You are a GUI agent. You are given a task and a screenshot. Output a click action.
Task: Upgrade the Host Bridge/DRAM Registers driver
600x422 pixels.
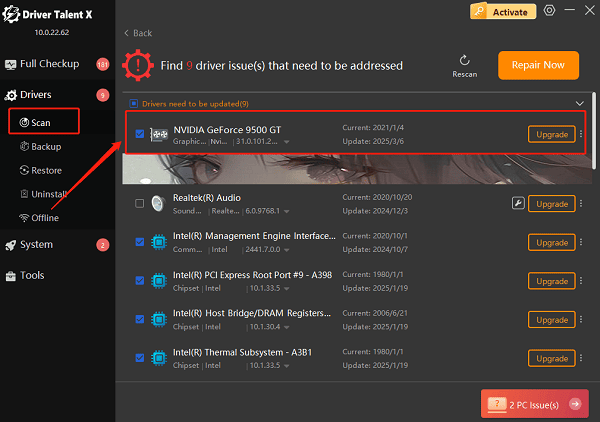click(x=552, y=320)
